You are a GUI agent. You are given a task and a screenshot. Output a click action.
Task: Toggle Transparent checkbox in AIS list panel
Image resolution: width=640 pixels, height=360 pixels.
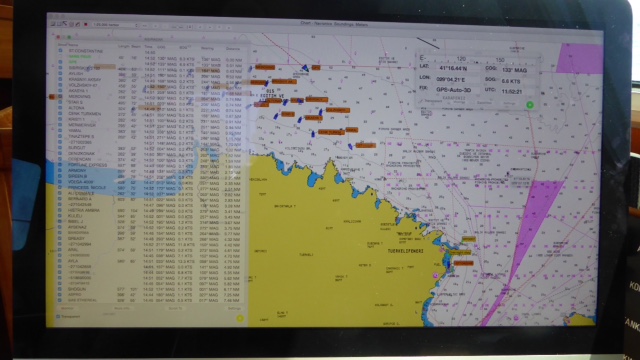click(x=58, y=316)
